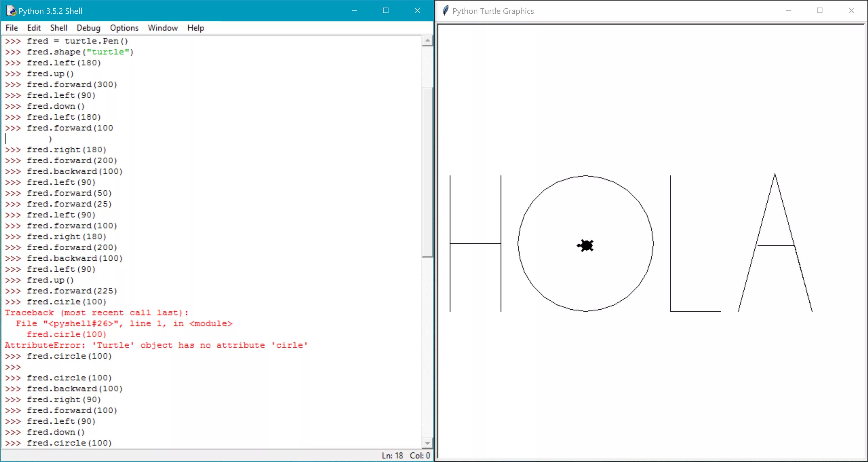Open the Help menu
The height and width of the screenshot is (462, 868).
(x=195, y=28)
